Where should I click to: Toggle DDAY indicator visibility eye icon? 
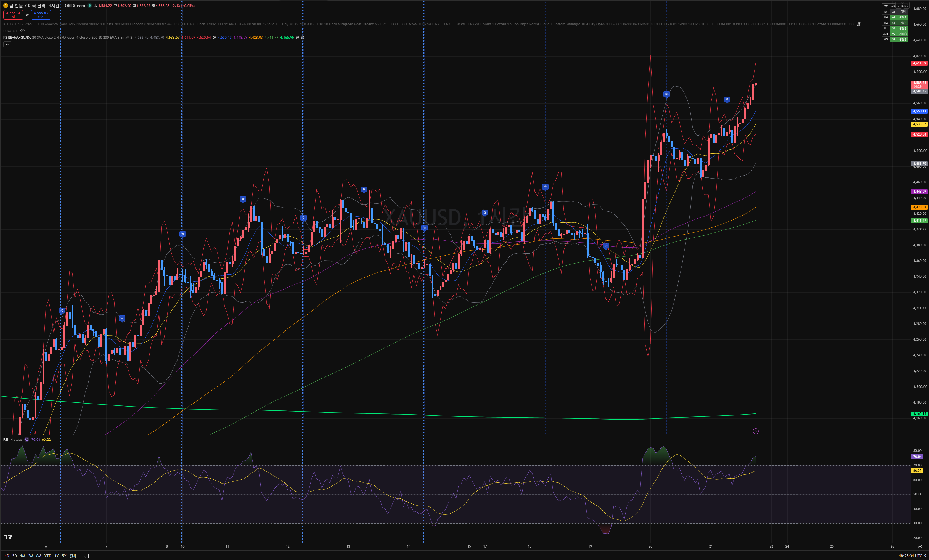tap(23, 31)
